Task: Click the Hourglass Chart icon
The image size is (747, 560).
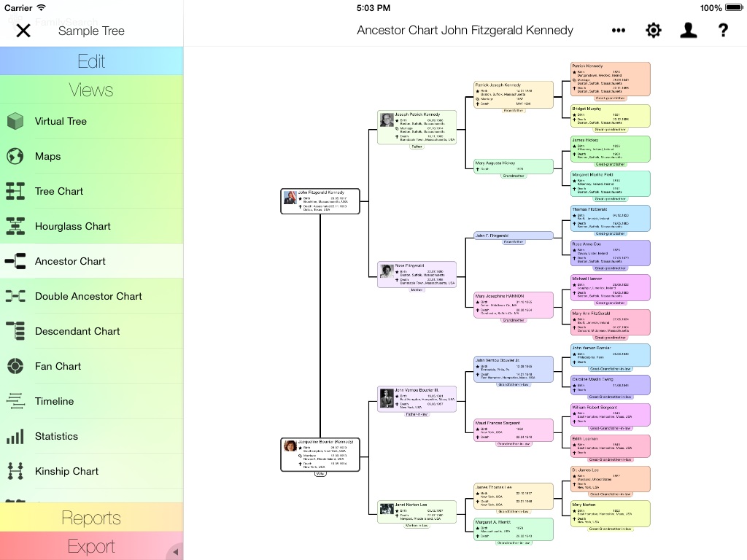Action: [x=15, y=226]
